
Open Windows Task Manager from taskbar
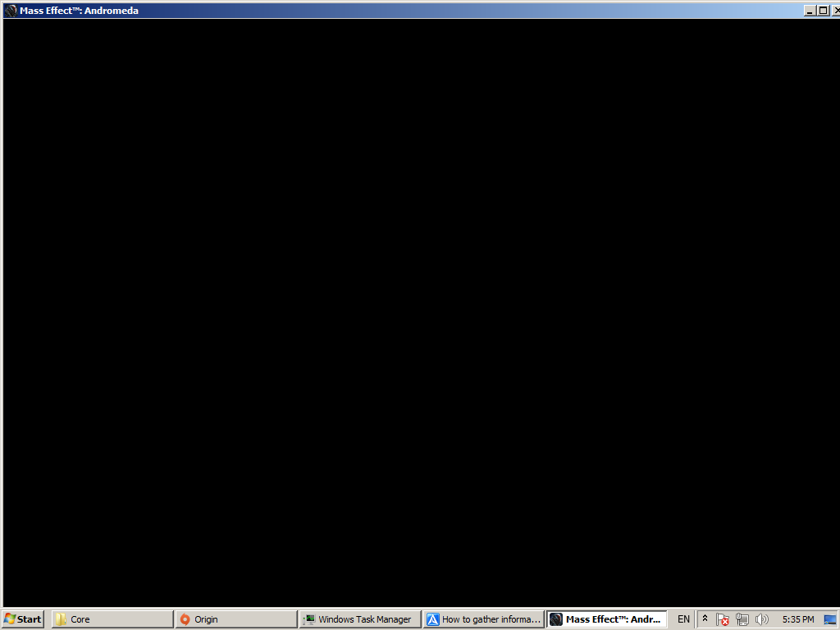point(360,619)
